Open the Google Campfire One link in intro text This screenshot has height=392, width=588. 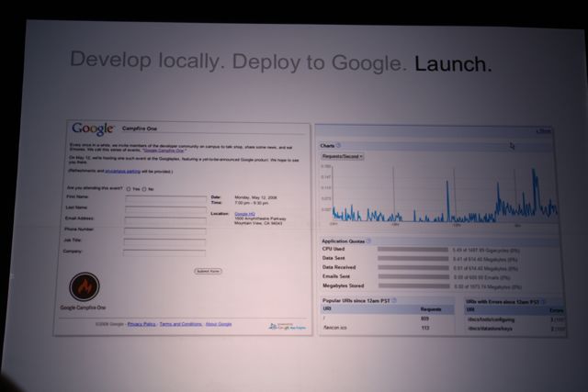coord(164,151)
